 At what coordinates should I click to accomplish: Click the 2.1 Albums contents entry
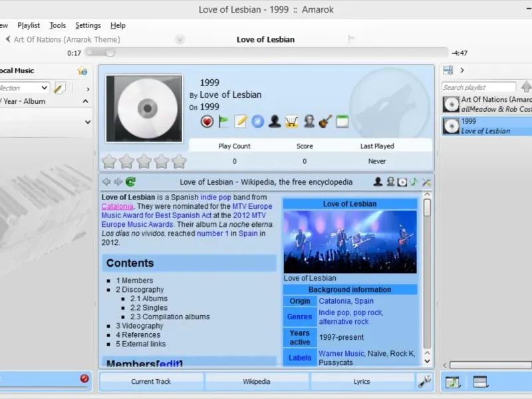149,299
